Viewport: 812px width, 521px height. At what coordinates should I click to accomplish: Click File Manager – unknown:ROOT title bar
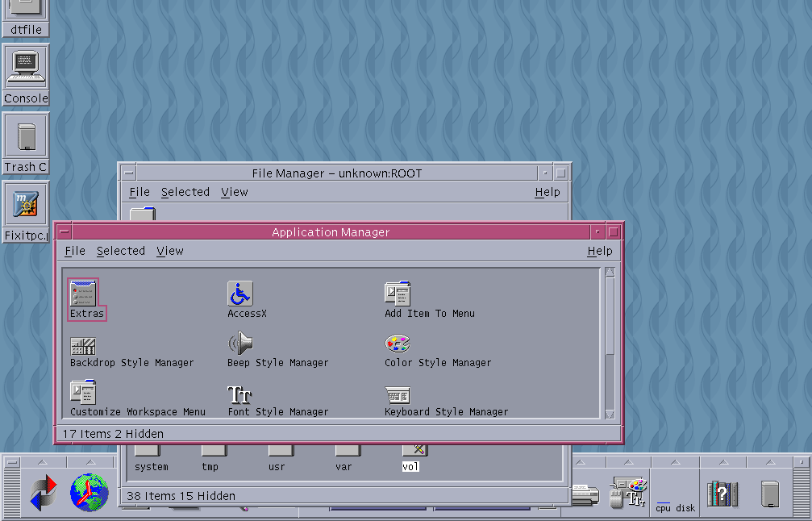[x=337, y=173]
